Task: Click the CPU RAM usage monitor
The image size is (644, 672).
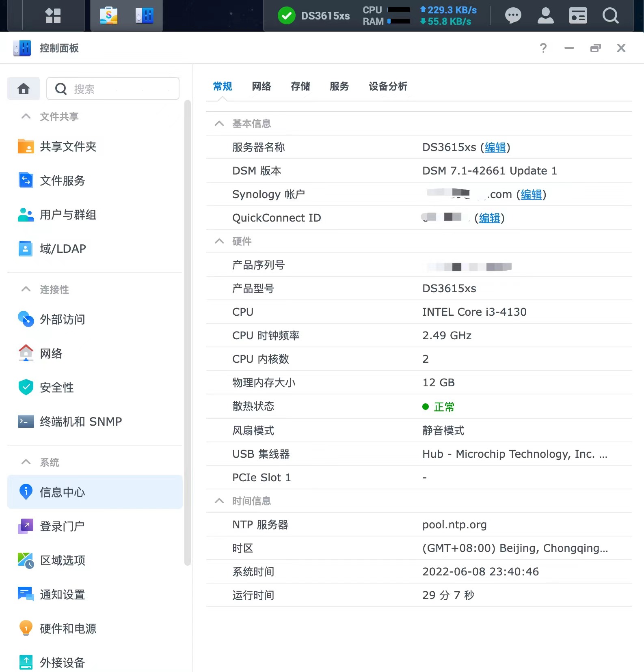Action: [x=386, y=16]
